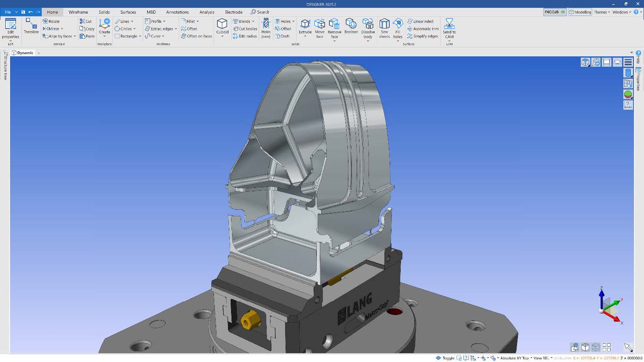The height and width of the screenshot is (362, 644).
Task: Expand the Fillet dropdown
Action: [198, 21]
